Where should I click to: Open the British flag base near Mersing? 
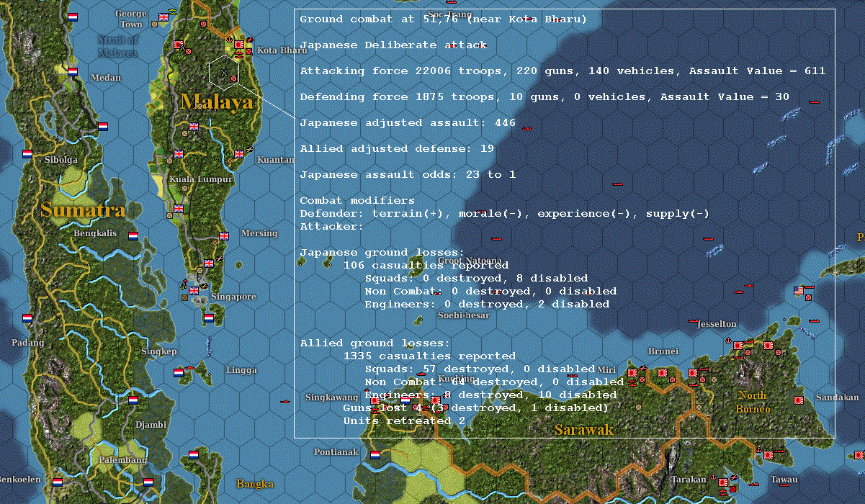click(224, 235)
